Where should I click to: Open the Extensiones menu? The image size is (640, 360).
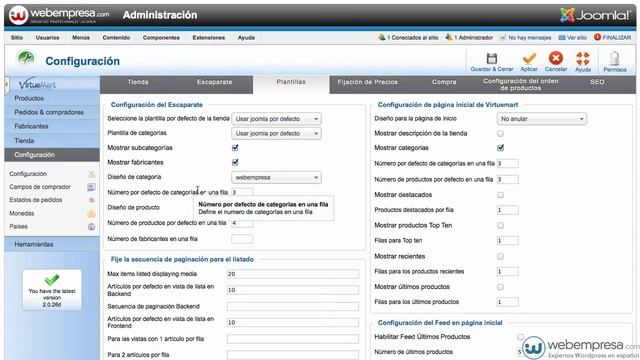click(x=209, y=38)
